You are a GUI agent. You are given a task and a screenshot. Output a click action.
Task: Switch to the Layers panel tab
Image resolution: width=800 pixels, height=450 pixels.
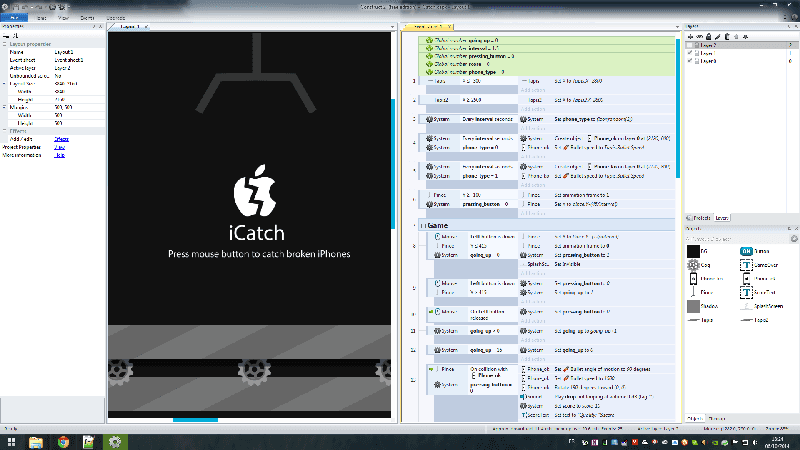click(721, 218)
